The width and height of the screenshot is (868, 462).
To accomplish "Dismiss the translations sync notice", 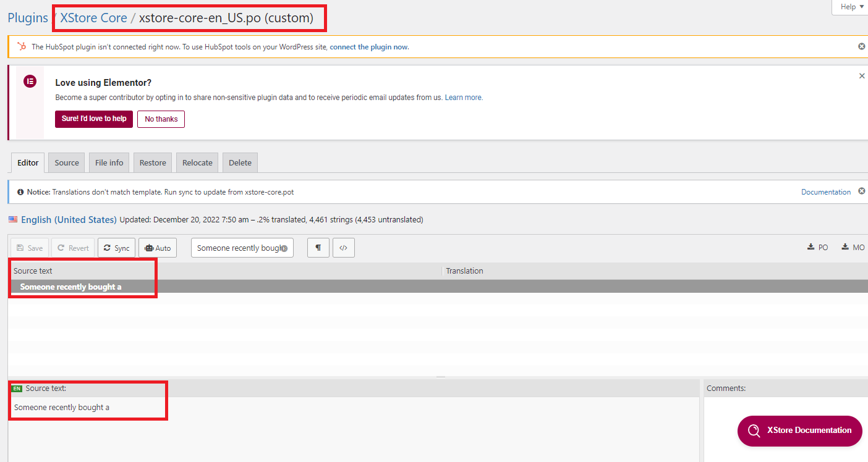I will coord(861,191).
